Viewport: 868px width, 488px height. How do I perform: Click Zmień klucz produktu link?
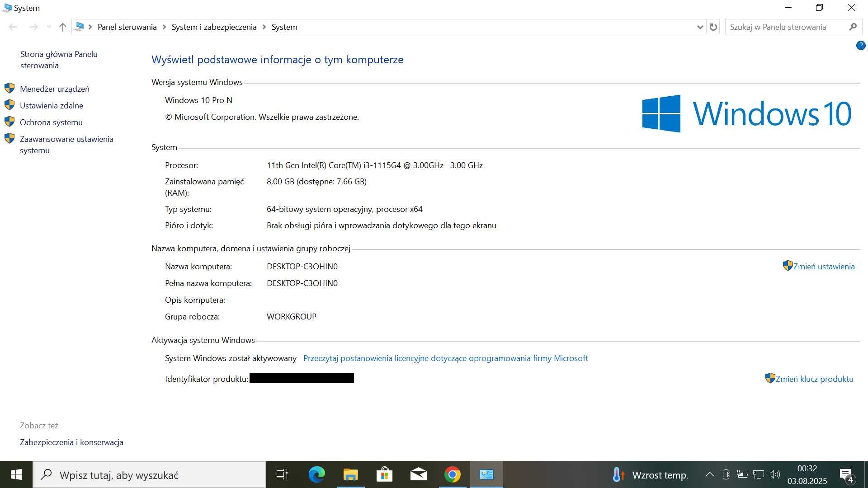tap(814, 379)
